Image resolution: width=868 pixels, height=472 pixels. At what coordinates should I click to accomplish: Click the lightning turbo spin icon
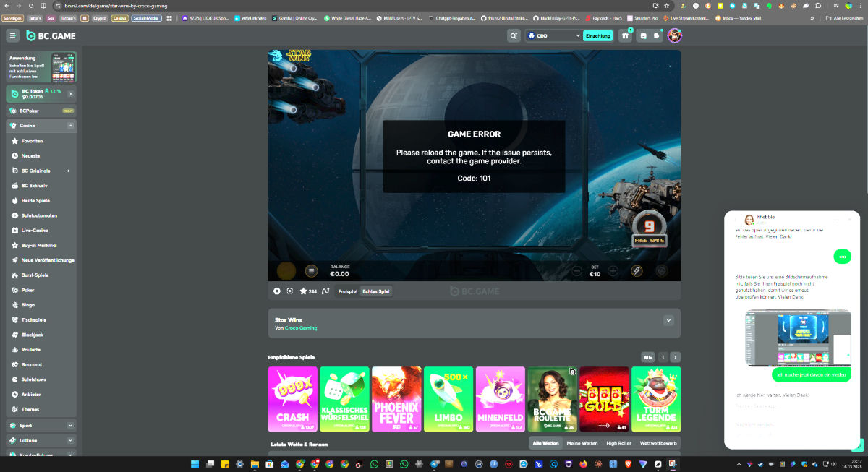point(637,271)
